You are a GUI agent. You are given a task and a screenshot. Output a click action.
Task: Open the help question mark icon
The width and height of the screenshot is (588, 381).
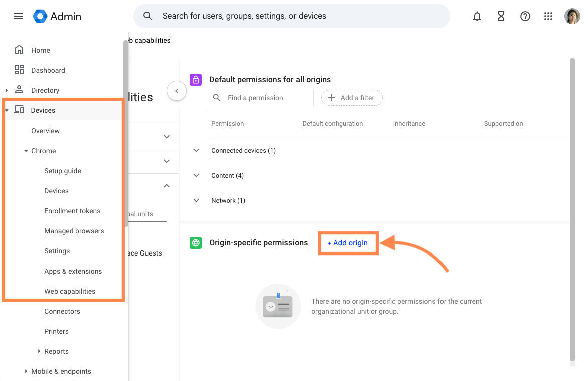[525, 16]
